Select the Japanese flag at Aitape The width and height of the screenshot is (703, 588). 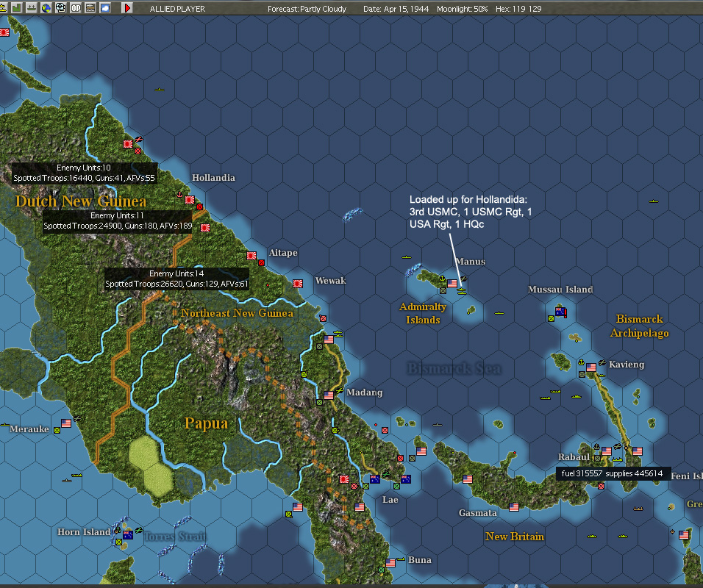[x=251, y=256]
